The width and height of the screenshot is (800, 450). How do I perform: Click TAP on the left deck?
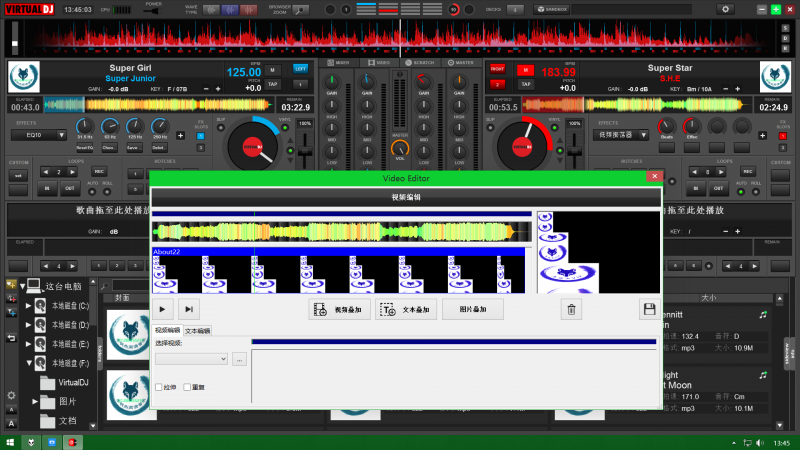point(272,84)
